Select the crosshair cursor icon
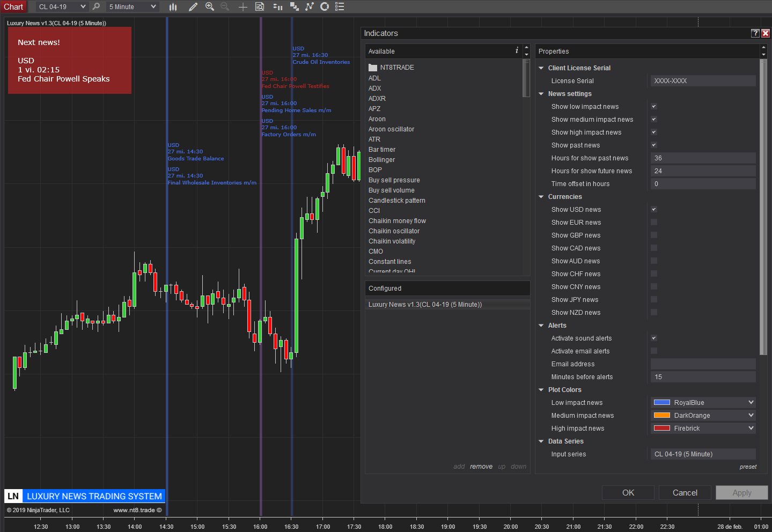Viewport: 772px width, 532px height. [243, 6]
